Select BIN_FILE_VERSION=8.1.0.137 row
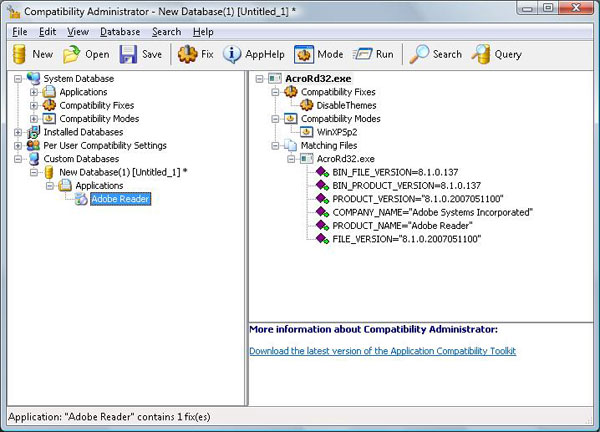This screenshot has width=600, height=432. 395,172
